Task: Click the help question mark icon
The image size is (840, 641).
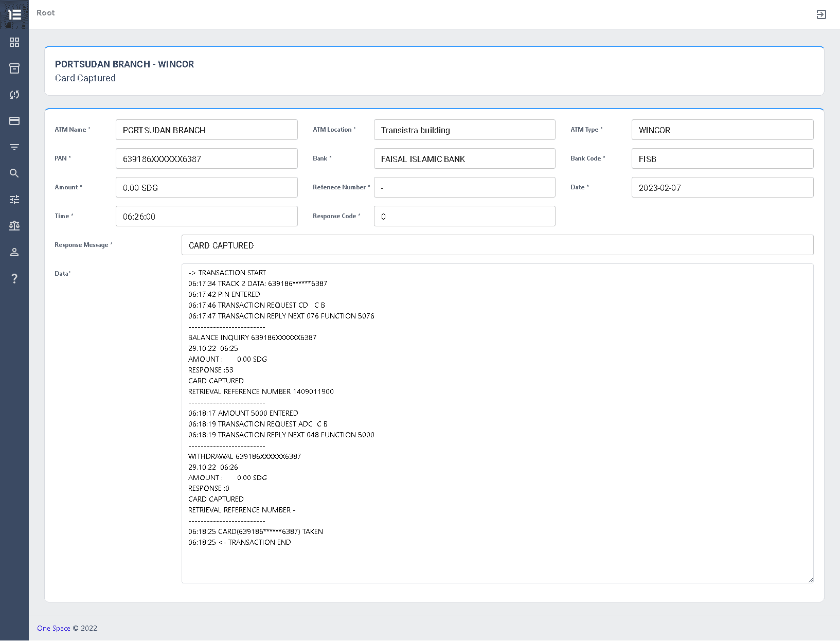Action: 14,278
